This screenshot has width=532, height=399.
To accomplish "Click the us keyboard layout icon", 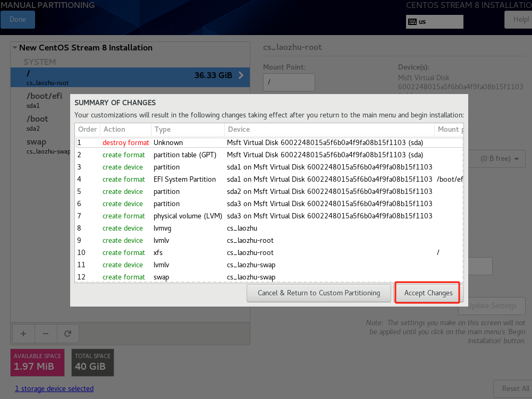I will tap(412, 22).
